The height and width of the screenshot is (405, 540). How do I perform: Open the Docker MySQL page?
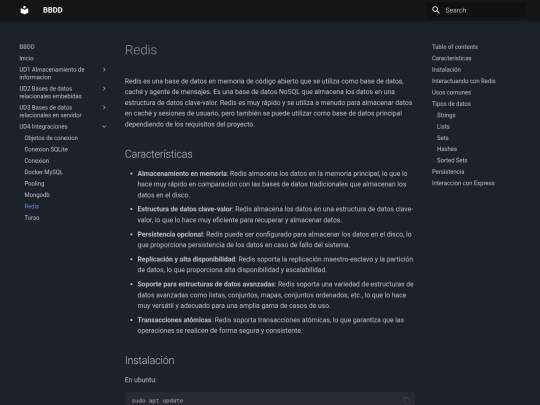click(x=44, y=172)
